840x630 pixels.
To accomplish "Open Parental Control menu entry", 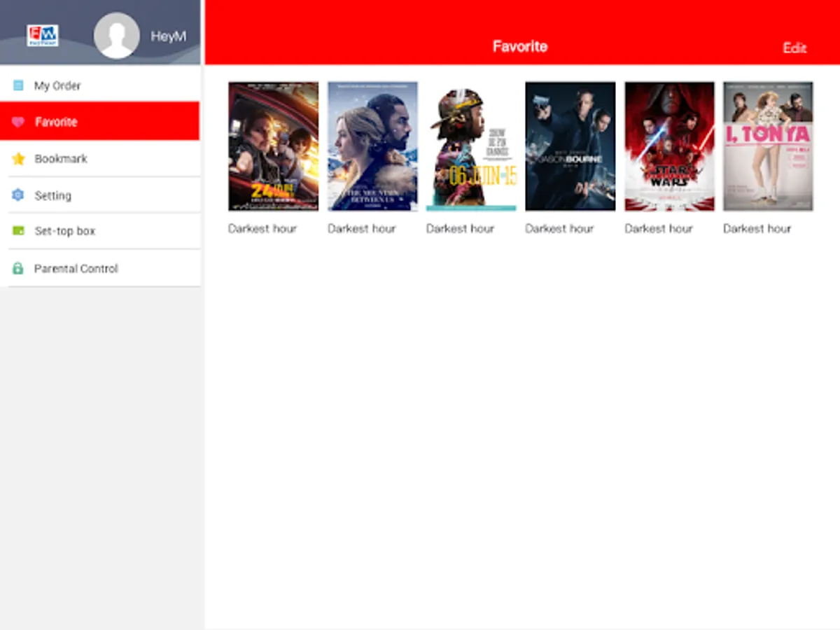I will pos(100,268).
